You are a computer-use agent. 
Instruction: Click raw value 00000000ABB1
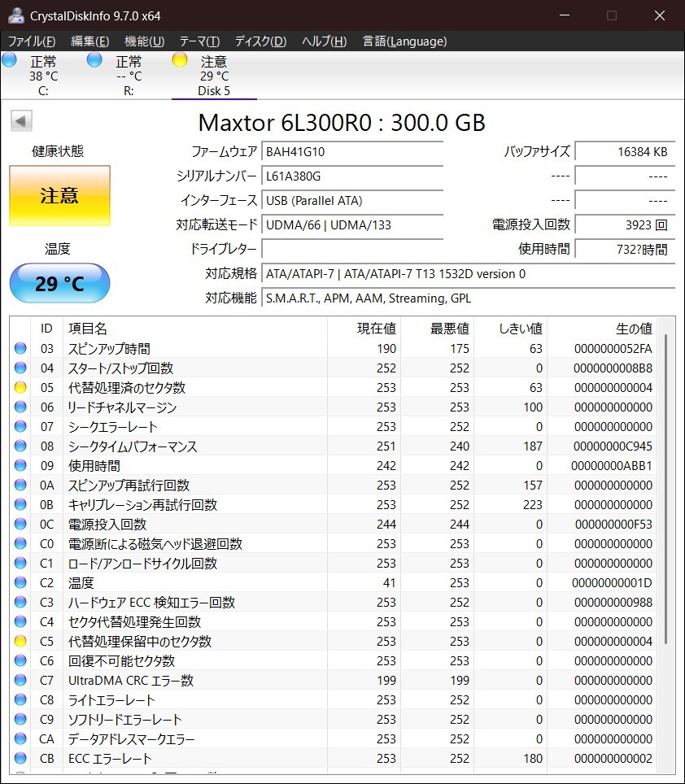click(x=612, y=465)
